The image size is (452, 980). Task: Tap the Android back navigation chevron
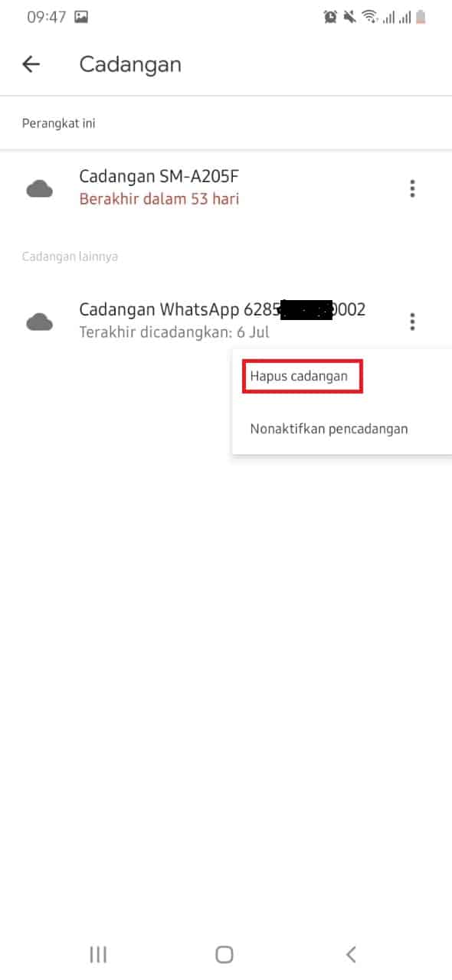coord(351,954)
